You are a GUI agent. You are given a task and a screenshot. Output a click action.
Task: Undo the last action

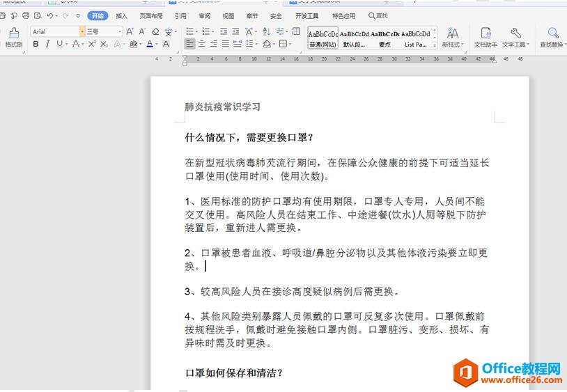pyautogui.click(x=50, y=15)
